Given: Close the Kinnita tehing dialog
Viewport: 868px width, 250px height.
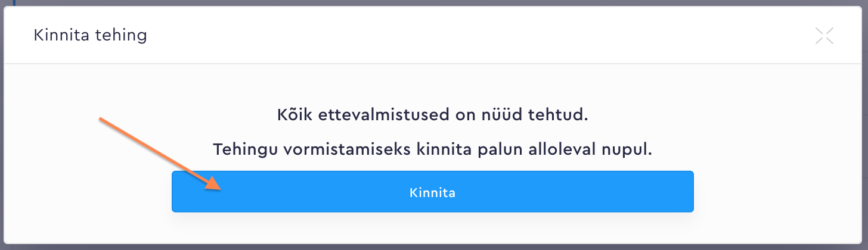Looking at the screenshot, I should click(x=824, y=36).
